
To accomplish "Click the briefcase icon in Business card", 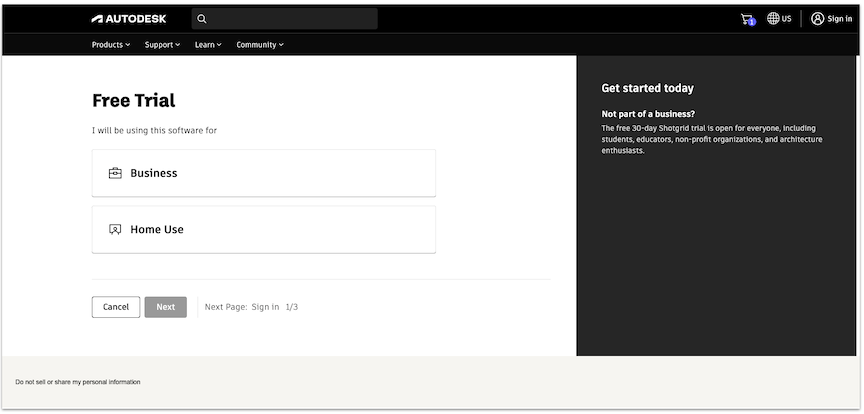I will (x=115, y=173).
